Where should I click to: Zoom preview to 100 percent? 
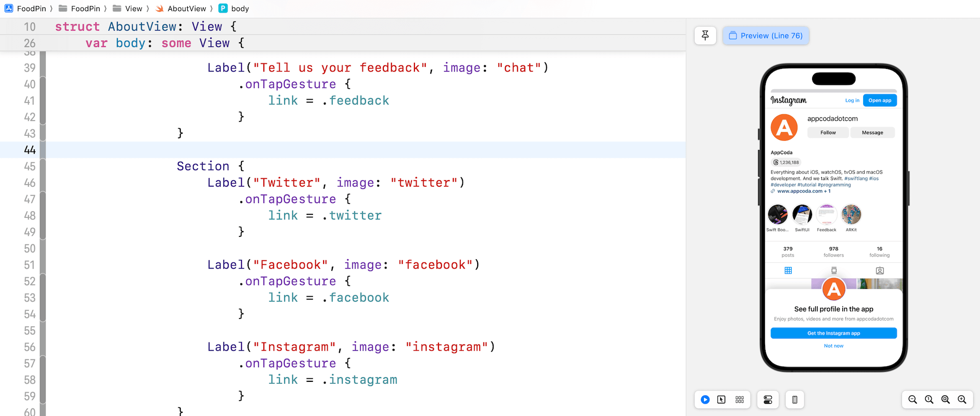coord(929,400)
